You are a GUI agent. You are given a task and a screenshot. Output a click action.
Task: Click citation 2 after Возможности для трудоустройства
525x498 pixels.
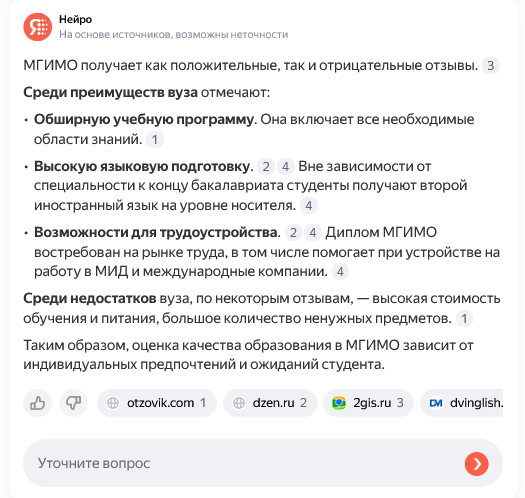[x=293, y=233]
